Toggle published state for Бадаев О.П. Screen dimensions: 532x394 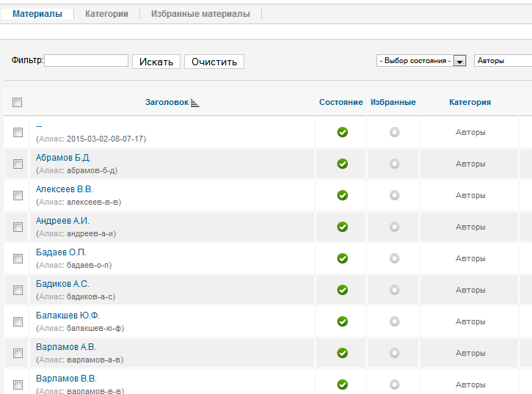pos(343,258)
